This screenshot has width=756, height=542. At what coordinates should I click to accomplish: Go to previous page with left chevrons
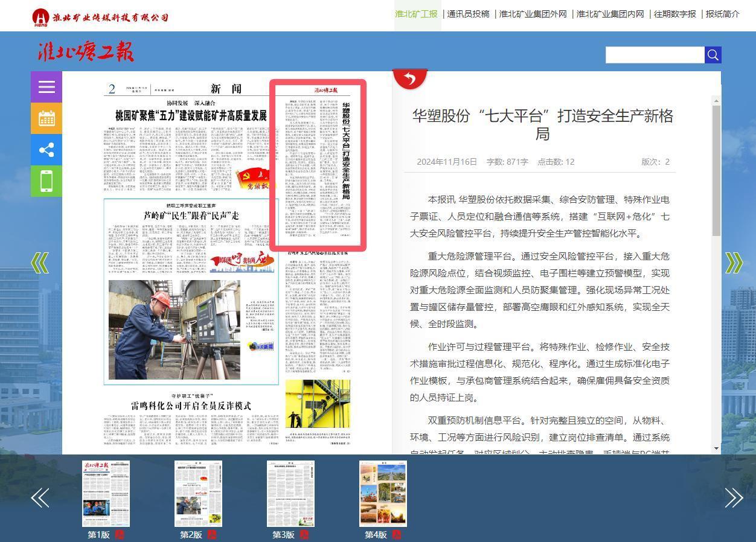tap(40, 263)
